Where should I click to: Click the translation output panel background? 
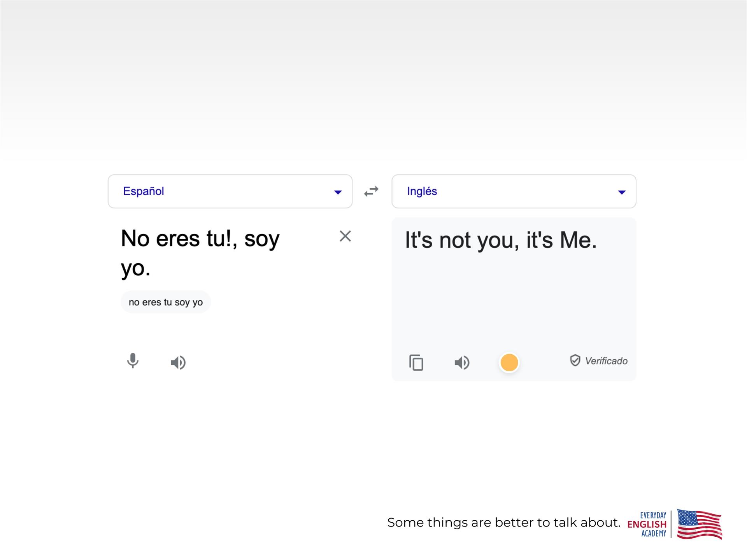tap(514, 303)
